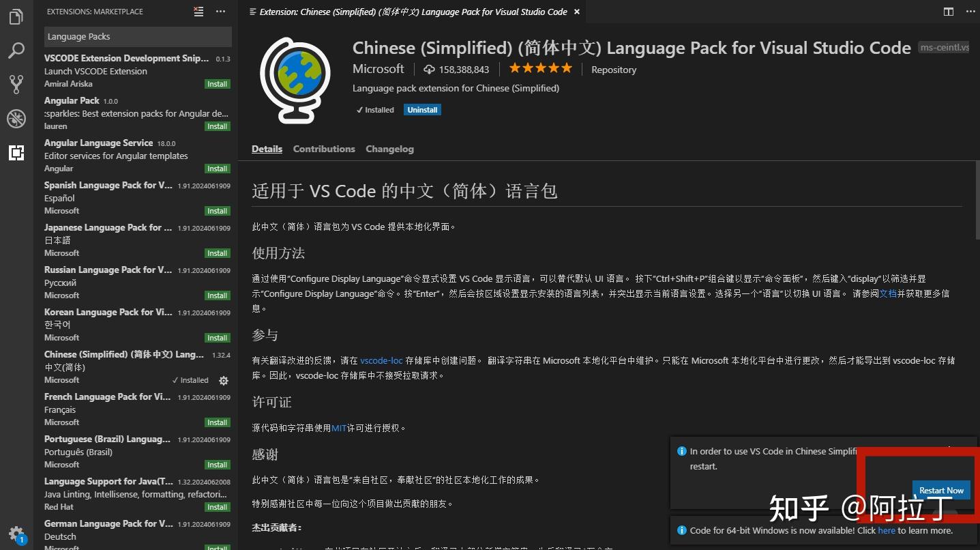Open the Extensions view icon in activity bar
The width and height of the screenshot is (980, 550).
16,154
